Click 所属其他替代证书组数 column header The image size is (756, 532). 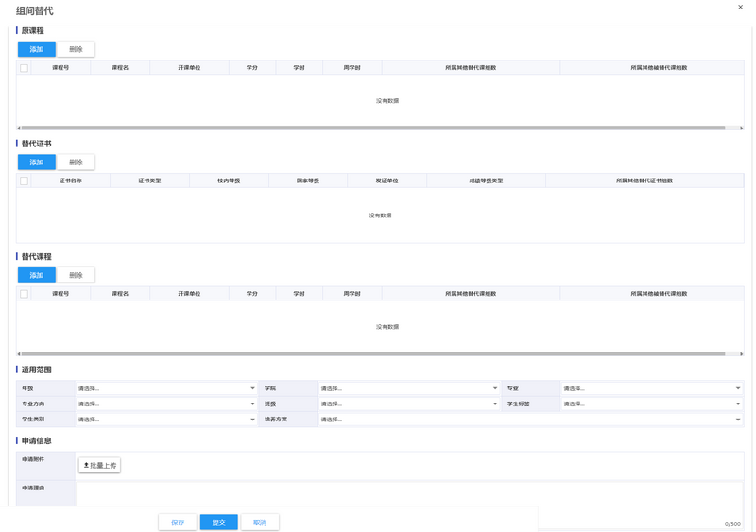coord(644,180)
